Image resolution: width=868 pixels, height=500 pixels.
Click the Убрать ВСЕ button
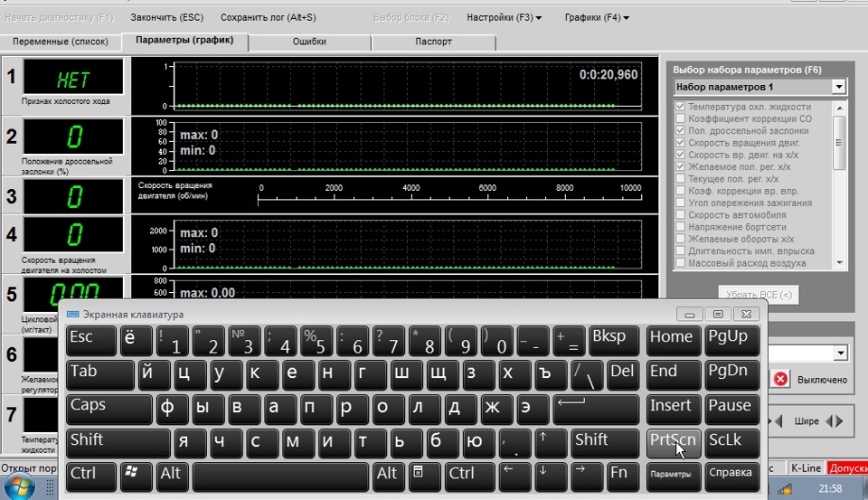[x=759, y=295]
